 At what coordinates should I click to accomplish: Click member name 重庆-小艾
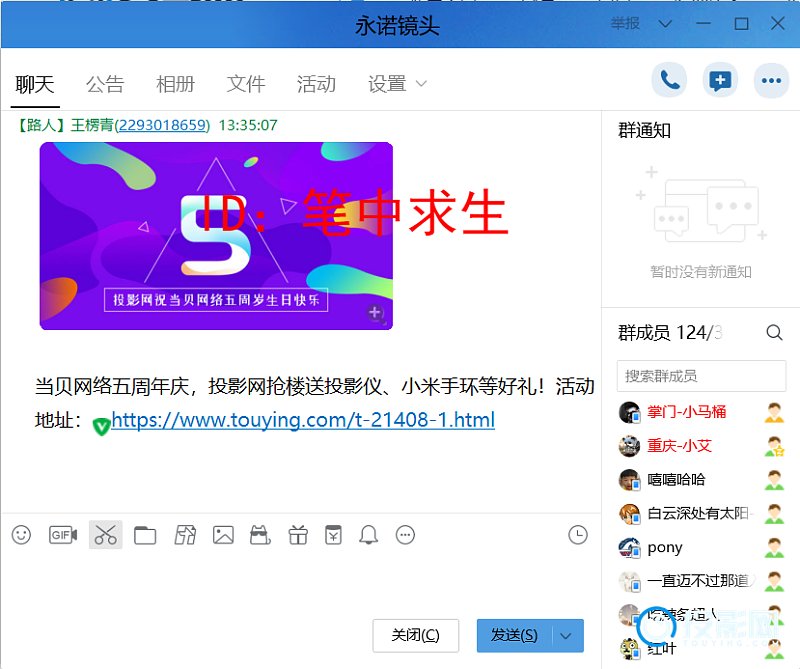click(679, 445)
